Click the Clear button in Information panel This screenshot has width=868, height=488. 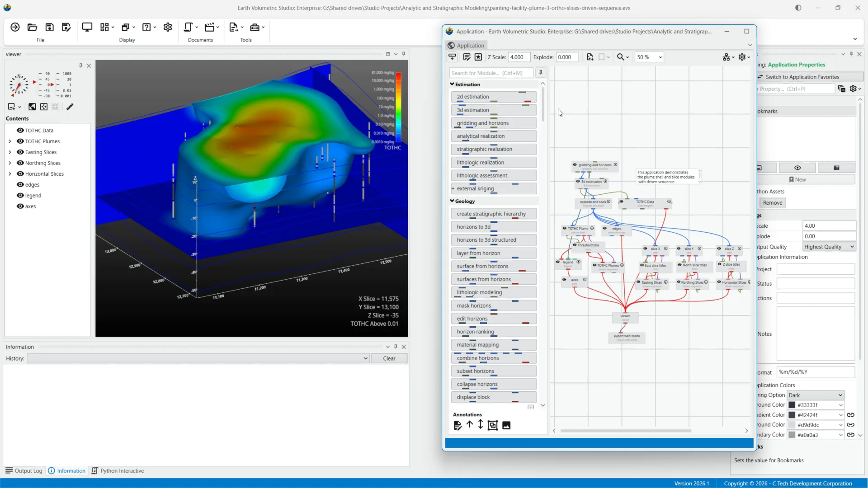(389, 358)
